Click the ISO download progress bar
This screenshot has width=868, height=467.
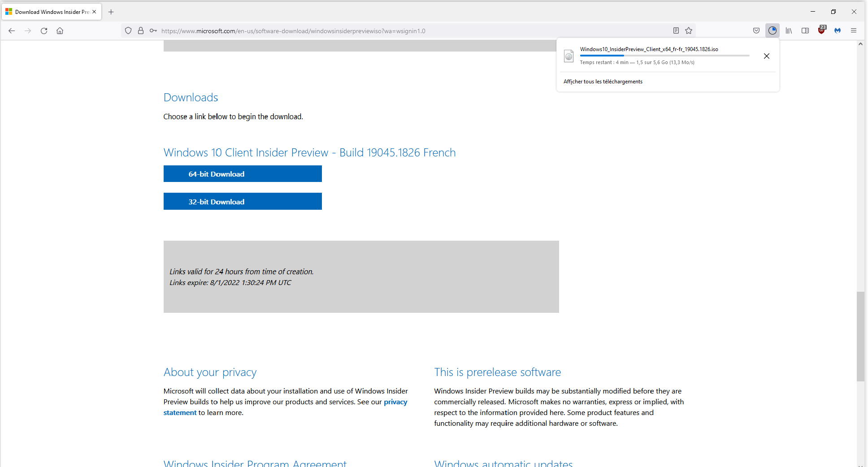(664, 56)
